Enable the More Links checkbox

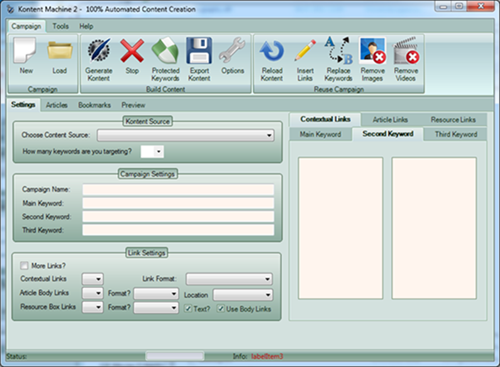[x=24, y=265]
